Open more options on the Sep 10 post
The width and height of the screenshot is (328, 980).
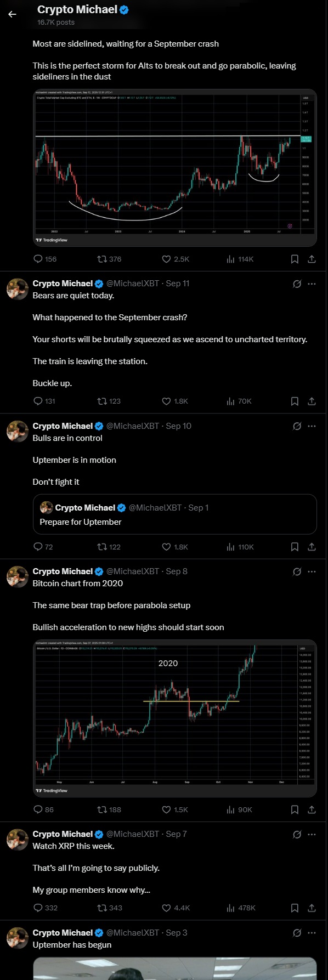click(312, 426)
